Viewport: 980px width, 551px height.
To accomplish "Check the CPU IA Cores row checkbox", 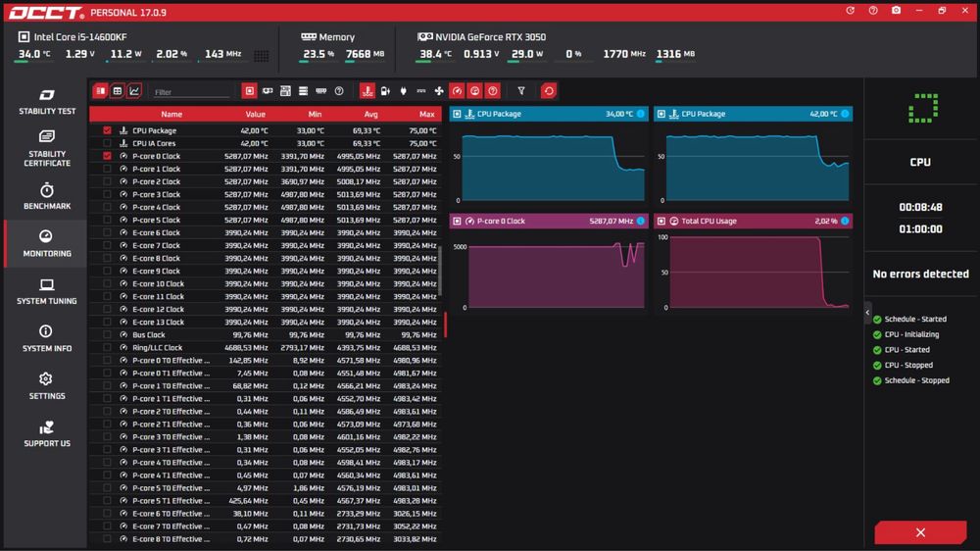I will point(107,143).
